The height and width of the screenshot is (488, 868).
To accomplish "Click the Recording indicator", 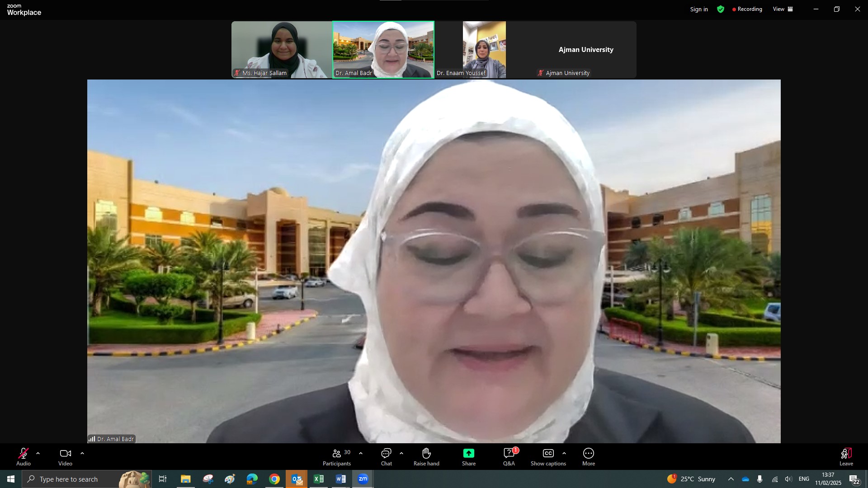I will tap(747, 9).
